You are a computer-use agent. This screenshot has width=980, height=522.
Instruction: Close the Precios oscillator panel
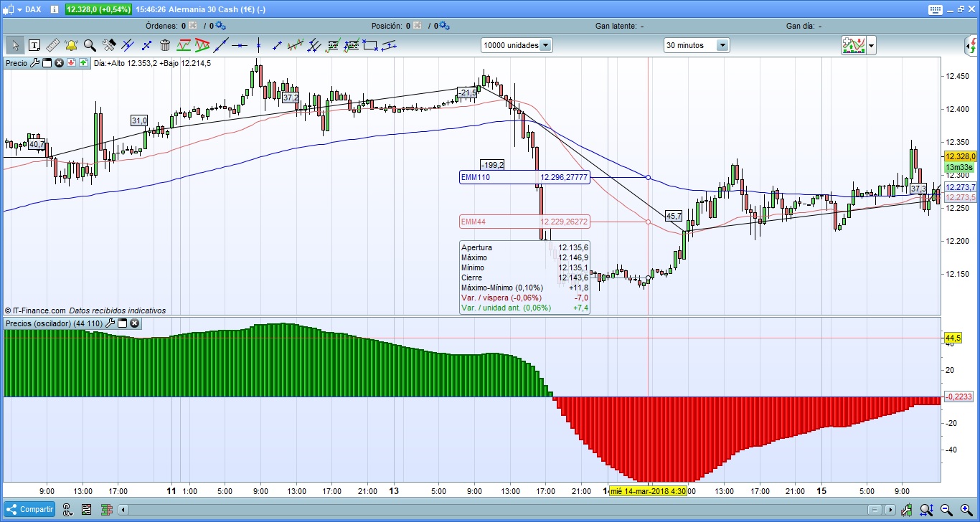[x=134, y=323]
